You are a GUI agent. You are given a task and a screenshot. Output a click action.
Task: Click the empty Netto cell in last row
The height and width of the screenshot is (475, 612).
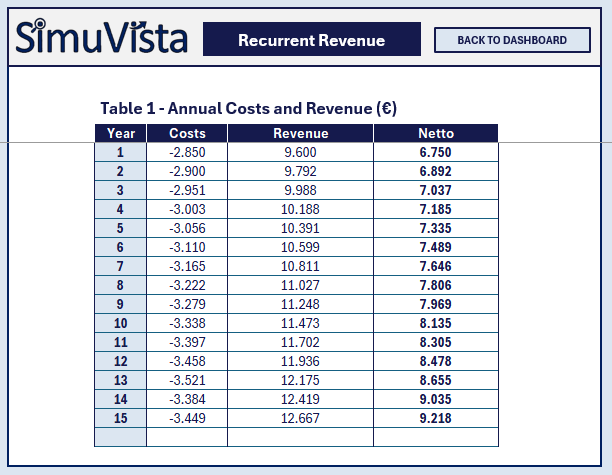click(435, 437)
